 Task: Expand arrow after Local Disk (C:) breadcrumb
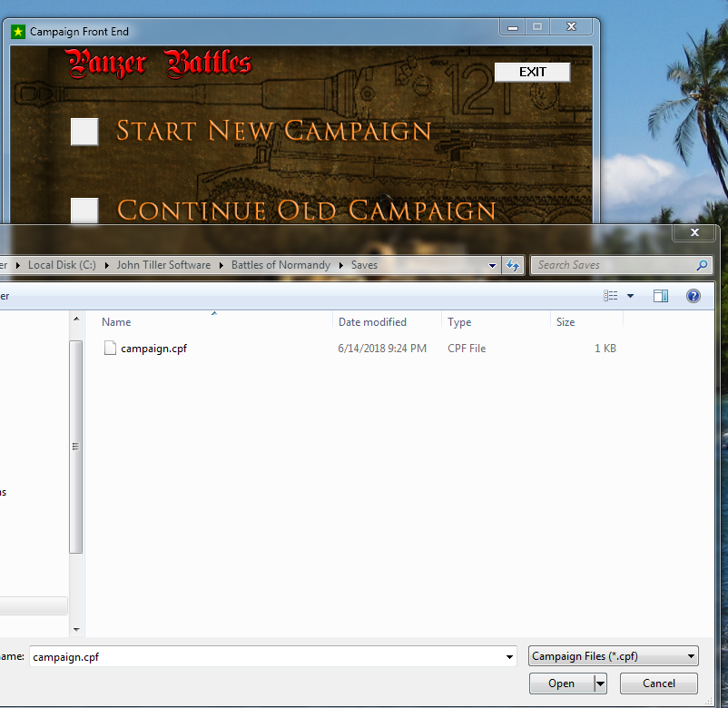pyautogui.click(x=107, y=265)
